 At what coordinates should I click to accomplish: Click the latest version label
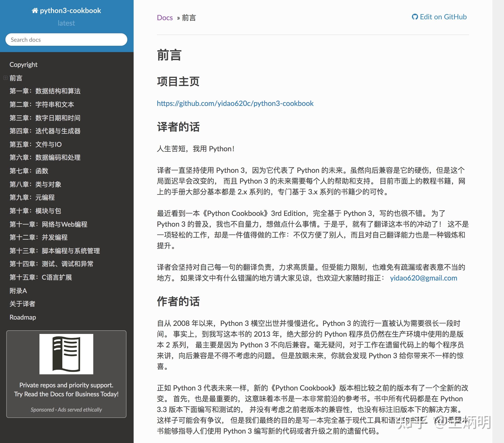point(66,23)
